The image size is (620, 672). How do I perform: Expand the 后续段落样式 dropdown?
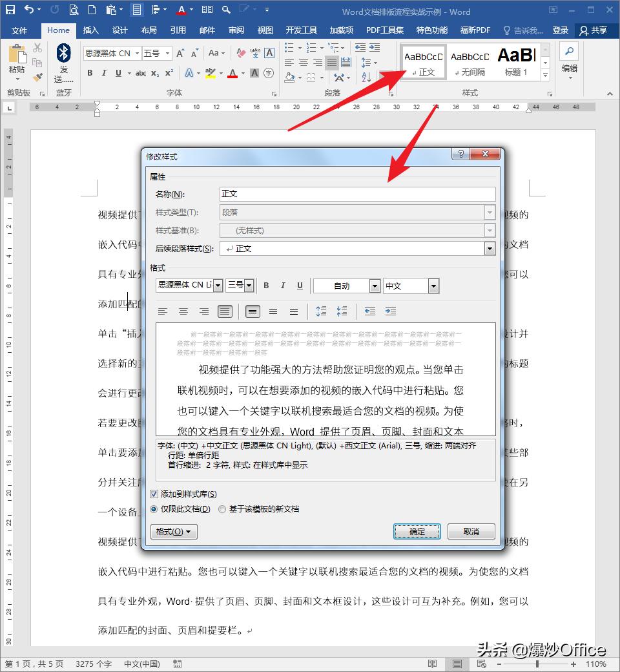pos(490,249)
